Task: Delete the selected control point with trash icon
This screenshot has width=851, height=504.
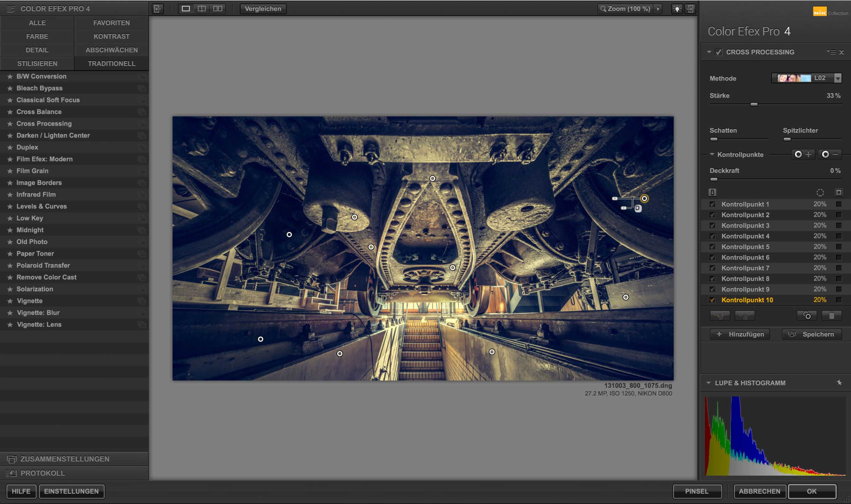Action: tap(831, 316)
